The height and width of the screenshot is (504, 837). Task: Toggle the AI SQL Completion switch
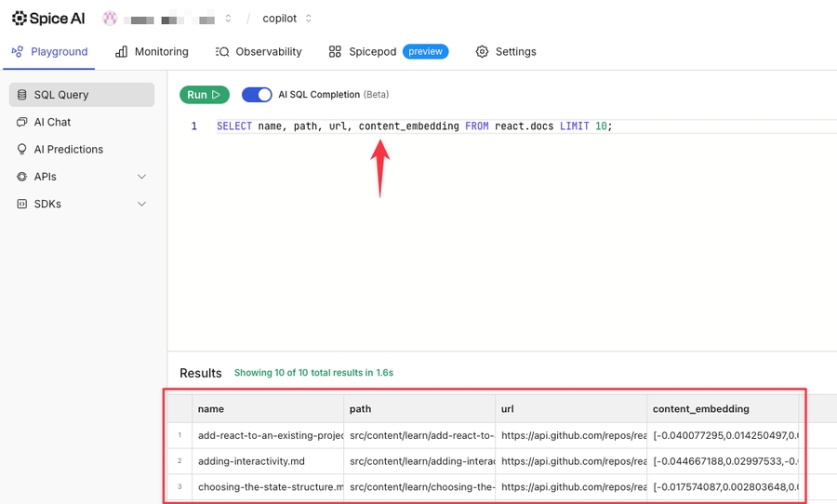(257, 95)
